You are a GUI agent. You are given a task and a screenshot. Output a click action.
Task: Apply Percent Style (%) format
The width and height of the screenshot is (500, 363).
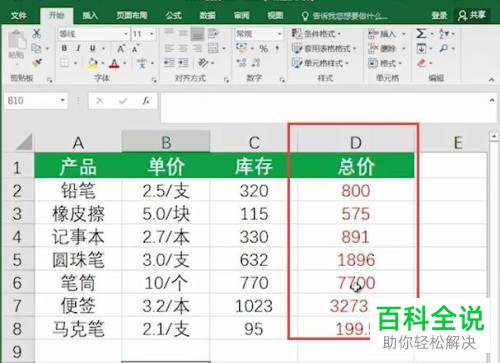coord(264,49)
